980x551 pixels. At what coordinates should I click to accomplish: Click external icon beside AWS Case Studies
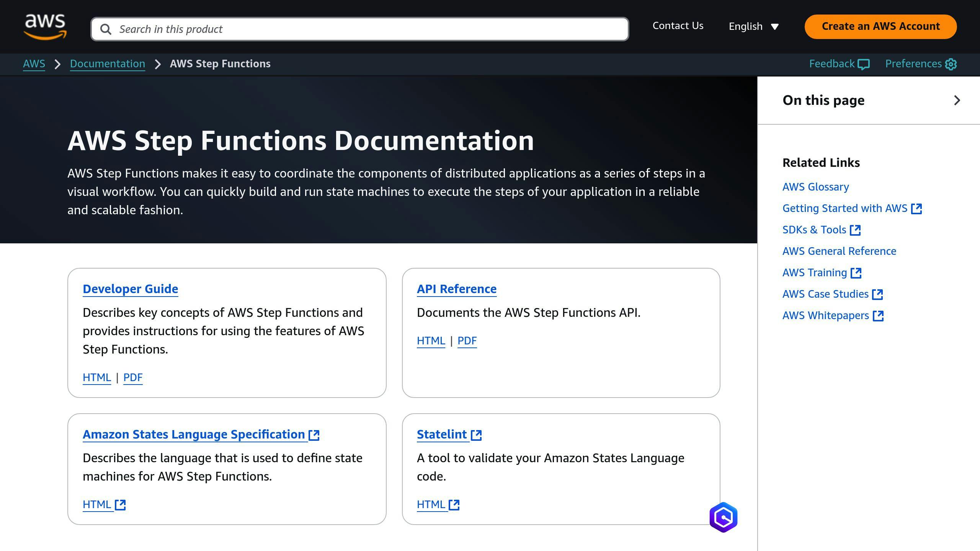[877, 294]
